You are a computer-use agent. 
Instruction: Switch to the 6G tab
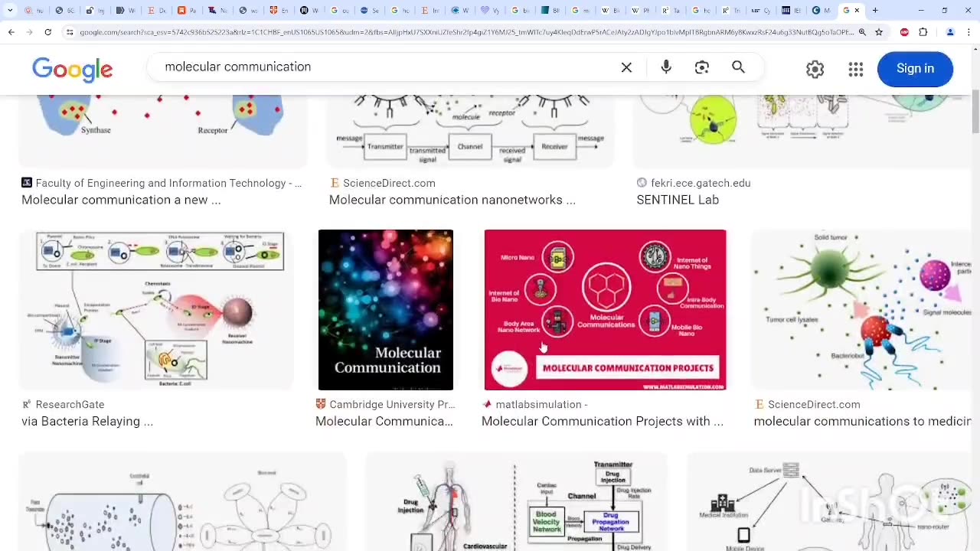(64, 10)
